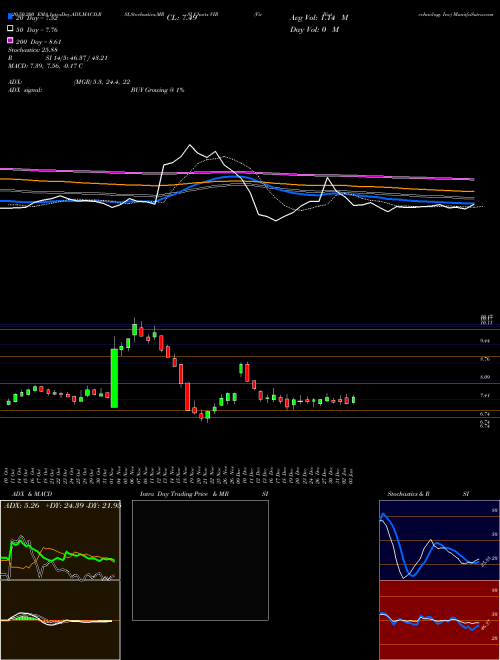Click the 'MACD: 7.39, 7.56, -0.17 C' readout

(45, 66)
